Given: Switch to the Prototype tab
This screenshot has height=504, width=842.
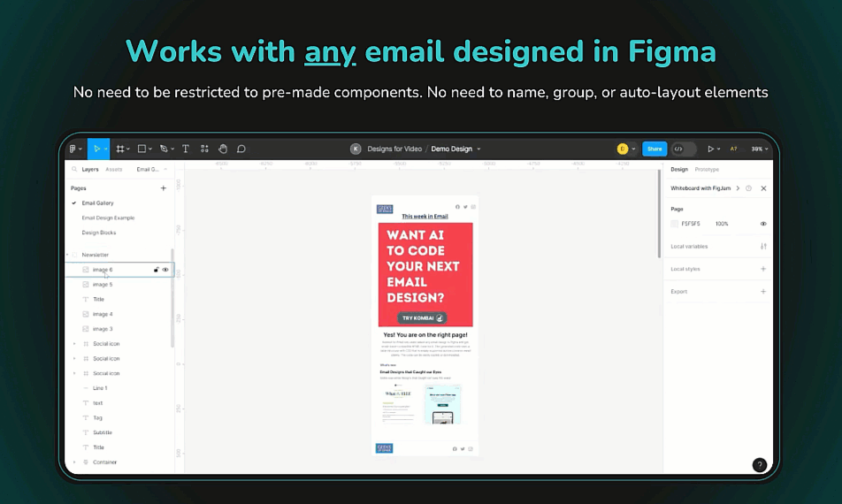Looking at the screenshot, I should pos(707,169).
